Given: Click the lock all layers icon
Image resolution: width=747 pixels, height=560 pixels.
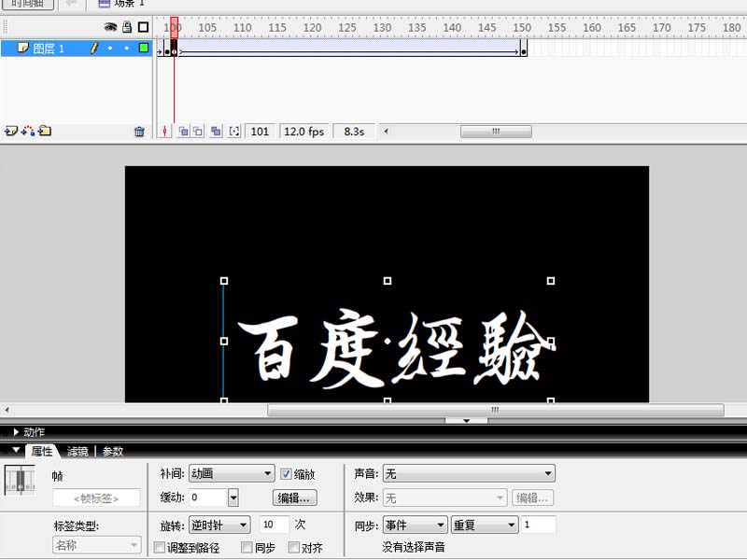Looking at the screenshot, I should point(127,27).
